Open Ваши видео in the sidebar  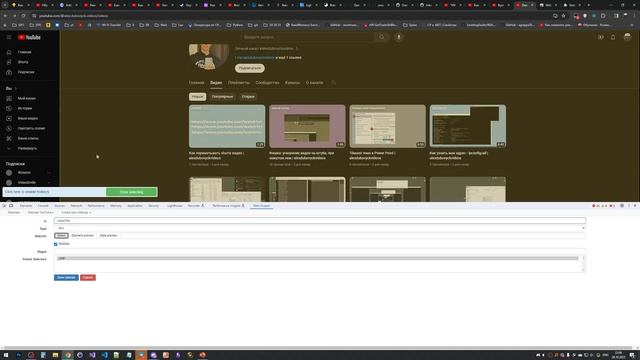click(27, 118)
